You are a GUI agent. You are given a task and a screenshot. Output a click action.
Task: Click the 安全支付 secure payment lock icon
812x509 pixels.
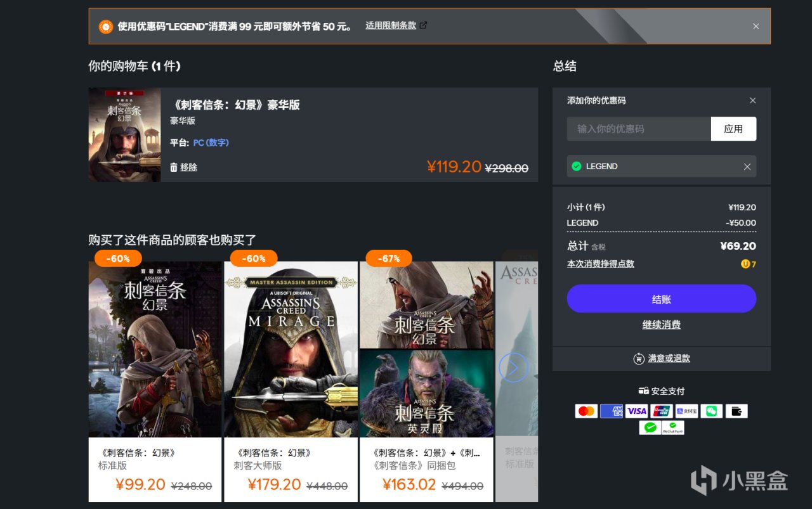pos(643,391)
